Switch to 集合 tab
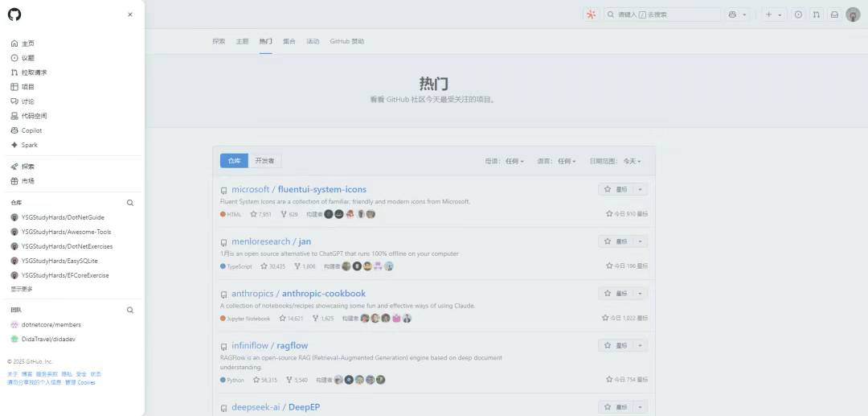 tap(289, 42)
